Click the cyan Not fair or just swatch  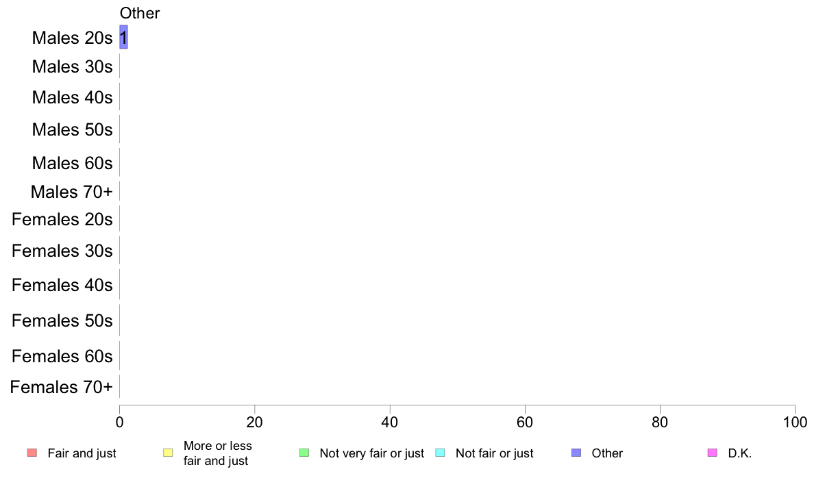pyautogui.click(x=440, y=453)
